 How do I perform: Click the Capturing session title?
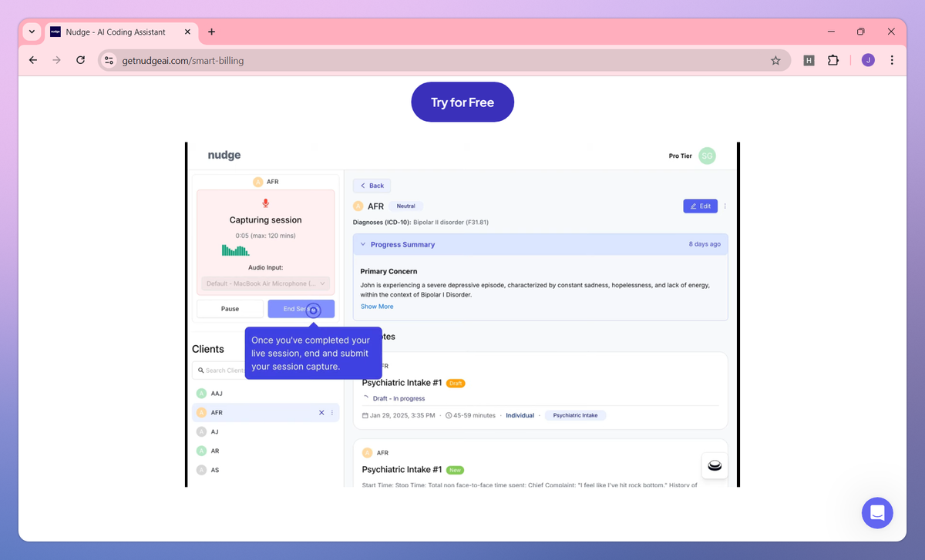point(266,220)
